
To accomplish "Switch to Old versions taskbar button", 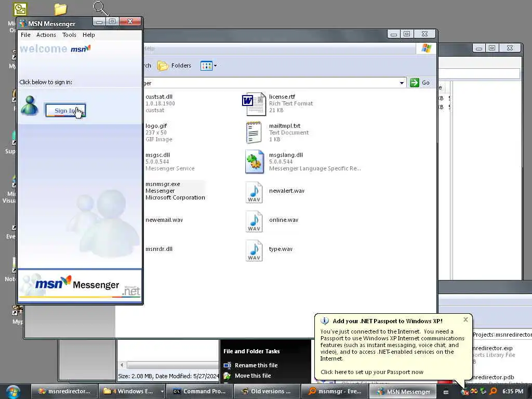I will tap(267, 391).
